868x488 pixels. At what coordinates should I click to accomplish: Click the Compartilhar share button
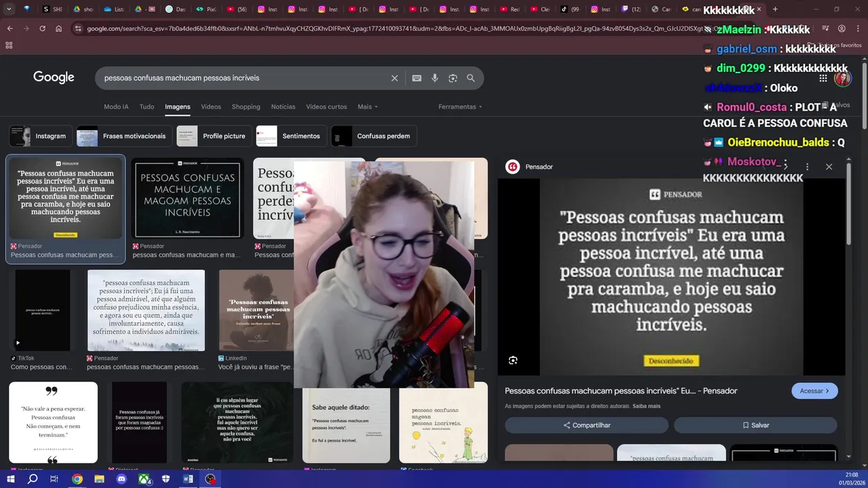tap(587, 425)
